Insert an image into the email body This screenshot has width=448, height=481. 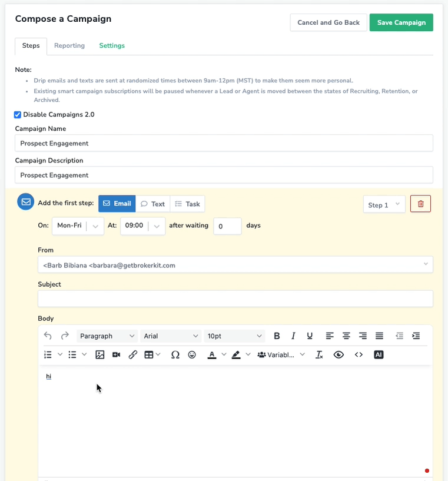[x=100, y=355]
